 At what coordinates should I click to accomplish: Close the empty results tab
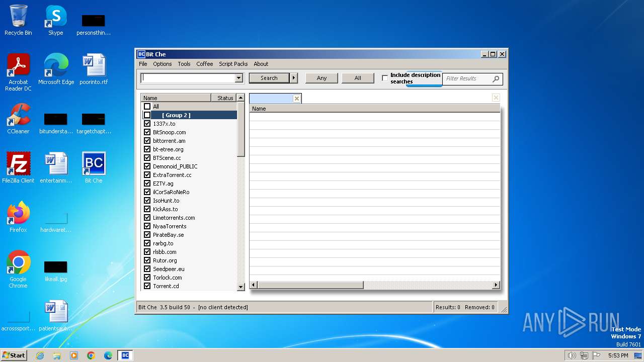[x=297, y=99]
